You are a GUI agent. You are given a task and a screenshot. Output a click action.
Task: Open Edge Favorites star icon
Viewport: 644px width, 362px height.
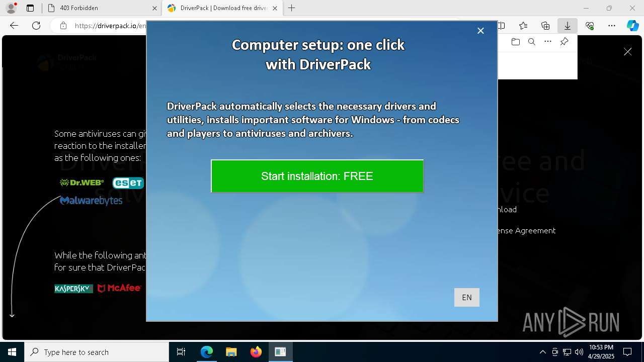[x=523, y=26]
